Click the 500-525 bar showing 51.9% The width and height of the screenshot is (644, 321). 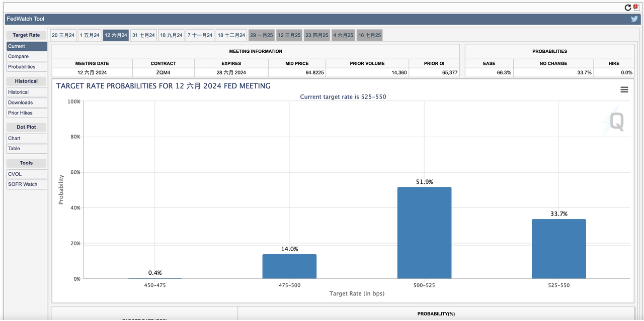point(424,233)
